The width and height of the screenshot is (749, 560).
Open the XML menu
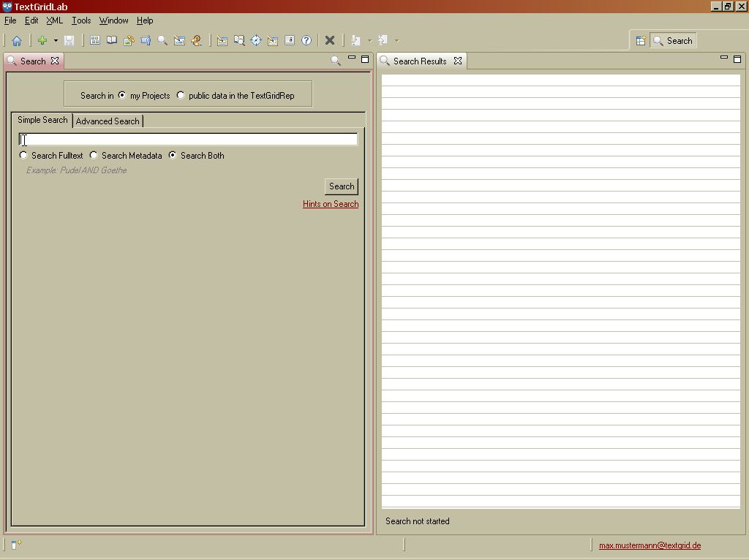(55, 20)
